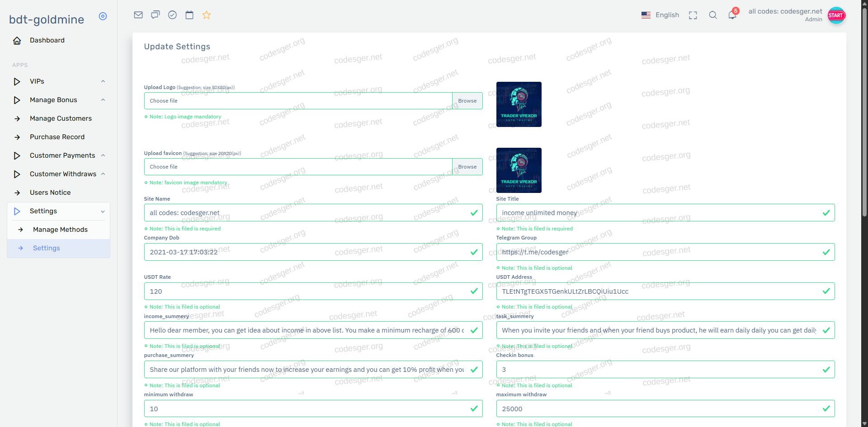Click the star favorites icon

(207, 15)
